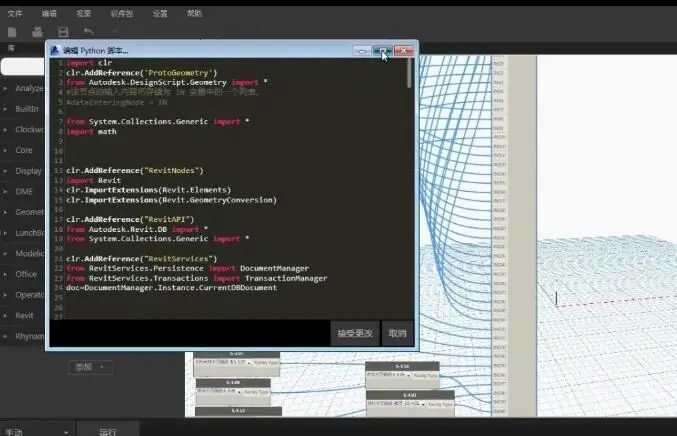Viewport: 677px width, 436px height.
Task: Open the 帮助 menu
Action: pos(194,14)
